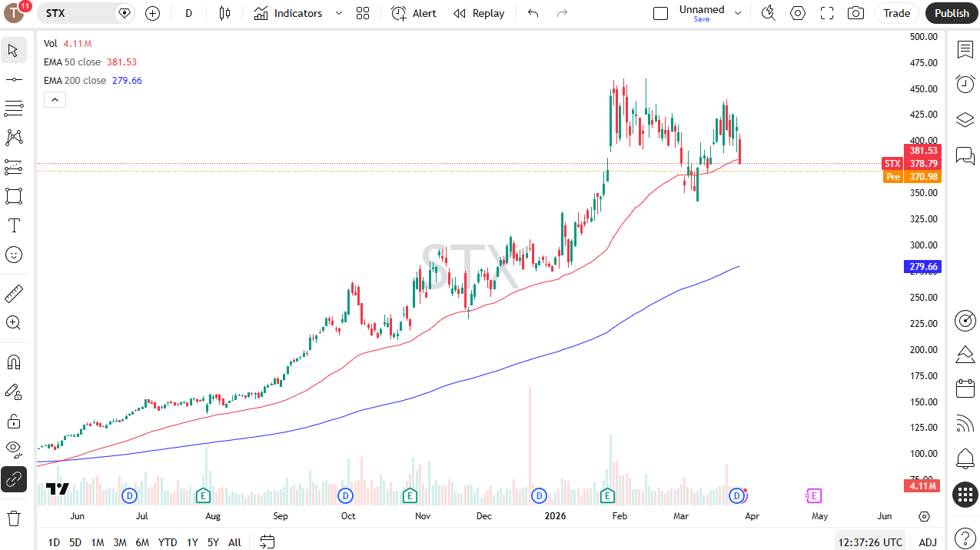Change the D chart interval

click(189, 13)
